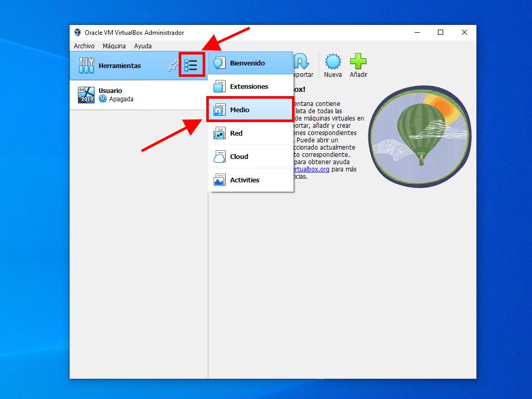Viewport: 532px width, 399px height.
Task: Open the Herramientas list menu icon
Action: pyautogui.click(x=191, y=65)
